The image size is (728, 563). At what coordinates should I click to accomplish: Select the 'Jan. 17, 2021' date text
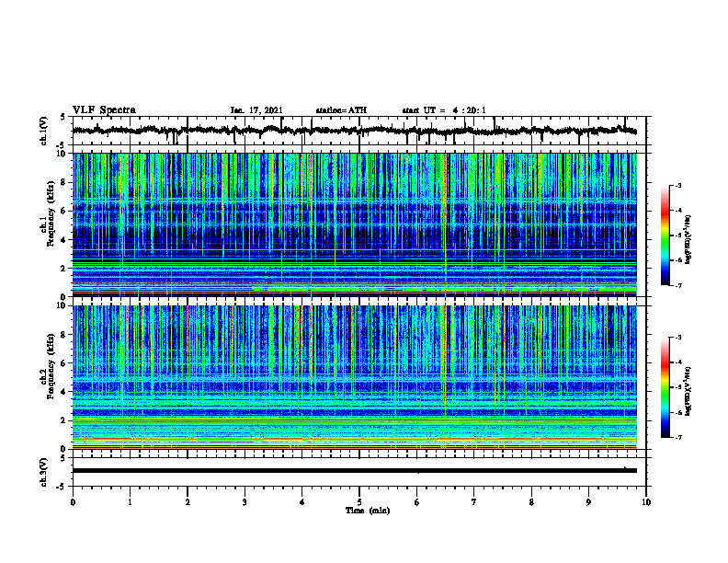pyautogui.click(x=256, y=110)
